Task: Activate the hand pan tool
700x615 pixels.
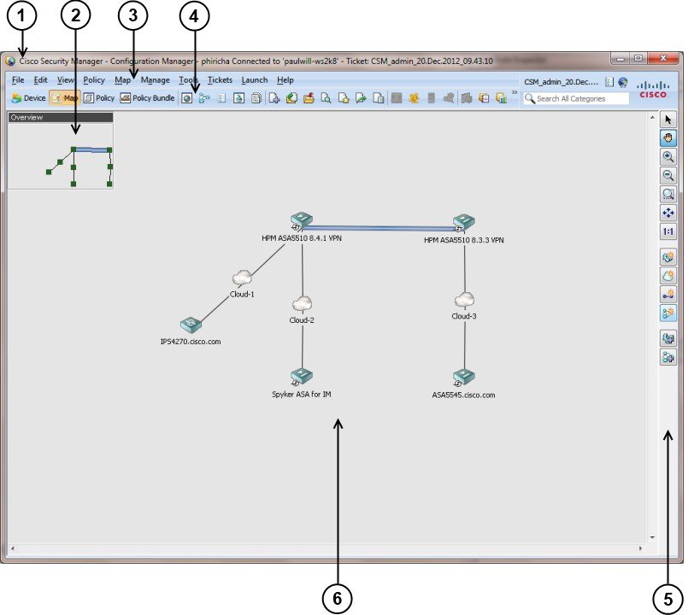Action: [668, 138]
